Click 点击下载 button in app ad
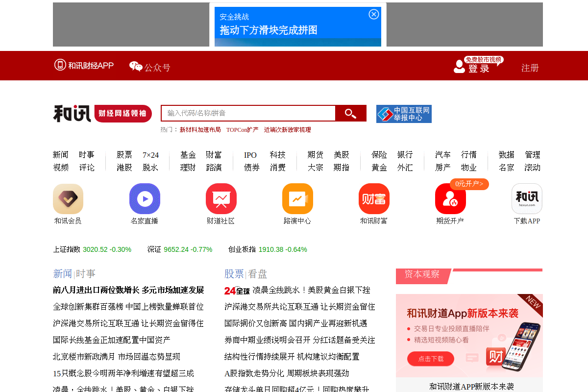The image size is (588, 392). (x=431, y=359)
